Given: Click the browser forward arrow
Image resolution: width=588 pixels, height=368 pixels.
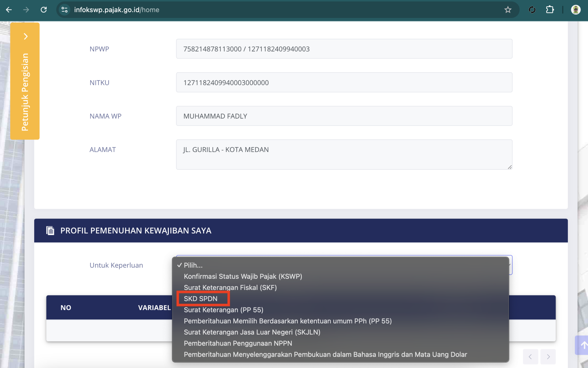Looking at the screenshot, I should 26,9.
